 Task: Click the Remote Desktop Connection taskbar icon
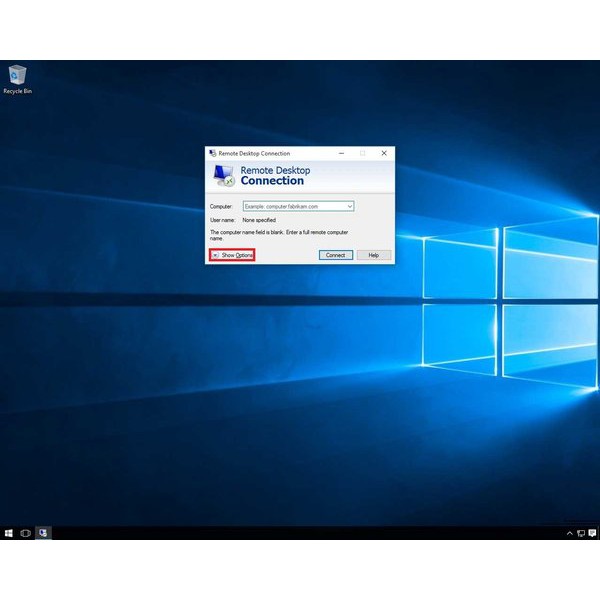tap(43, 533)
